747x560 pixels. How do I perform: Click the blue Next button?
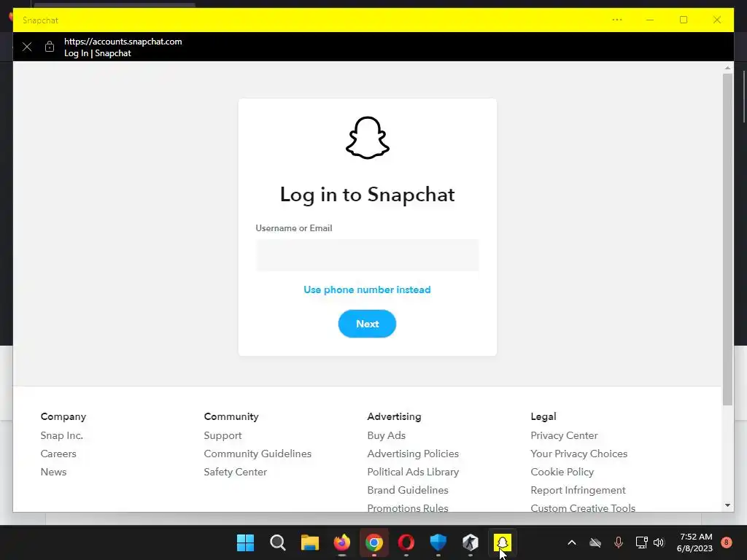368,324
